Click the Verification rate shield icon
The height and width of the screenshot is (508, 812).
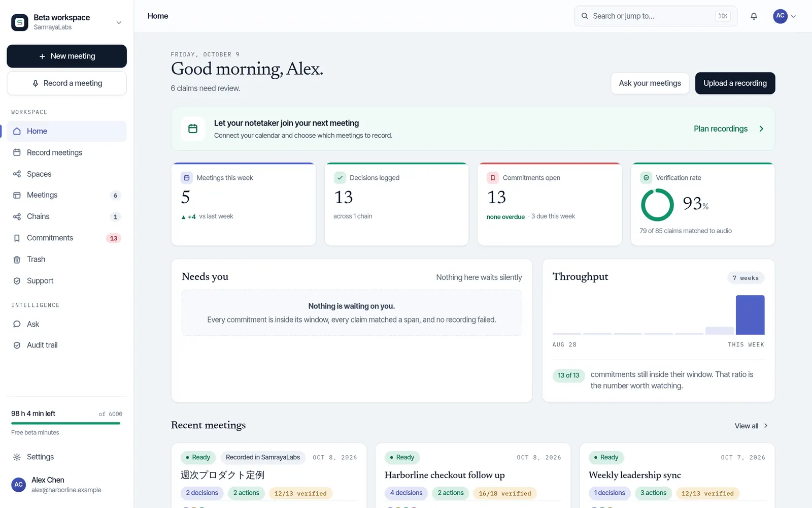coord(646,178)
